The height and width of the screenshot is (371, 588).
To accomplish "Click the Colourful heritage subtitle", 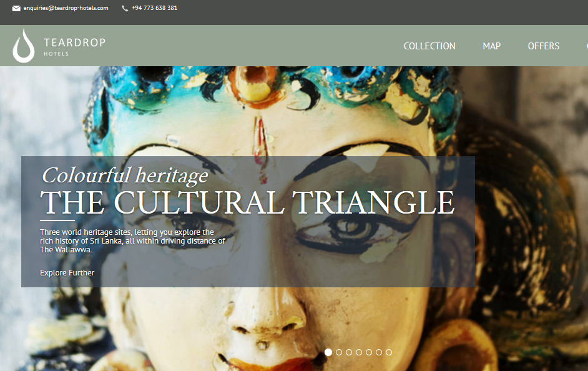I will tap(125, 176).
